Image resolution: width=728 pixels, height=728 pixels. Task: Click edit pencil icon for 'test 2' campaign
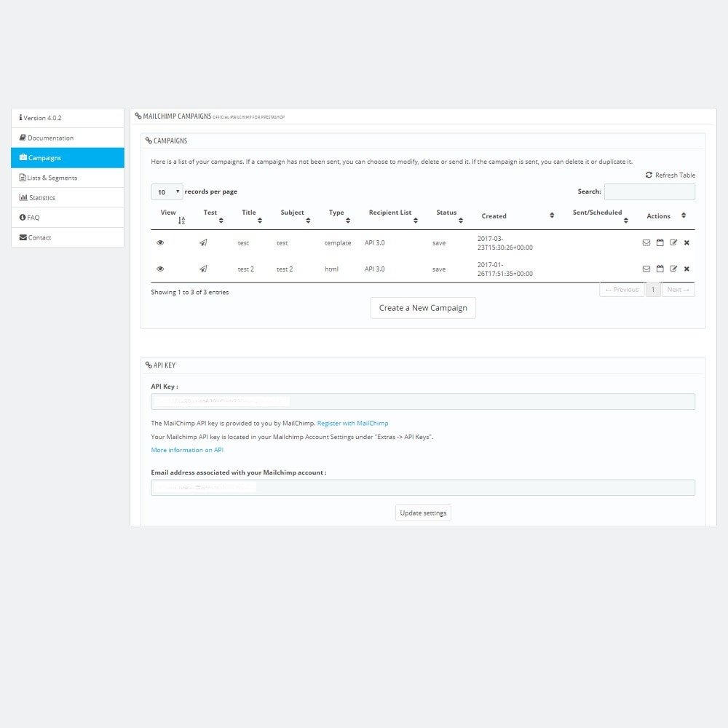673,269
